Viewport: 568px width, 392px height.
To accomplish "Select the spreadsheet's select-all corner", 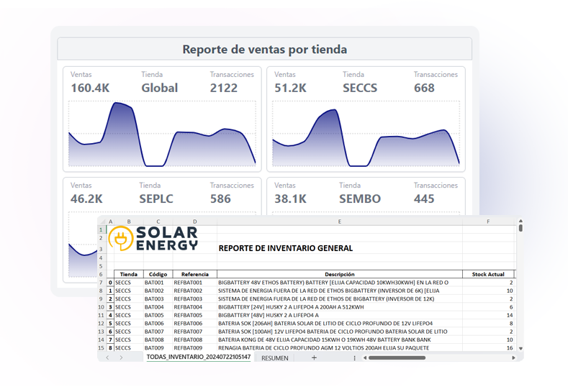I will click(102, 222).
